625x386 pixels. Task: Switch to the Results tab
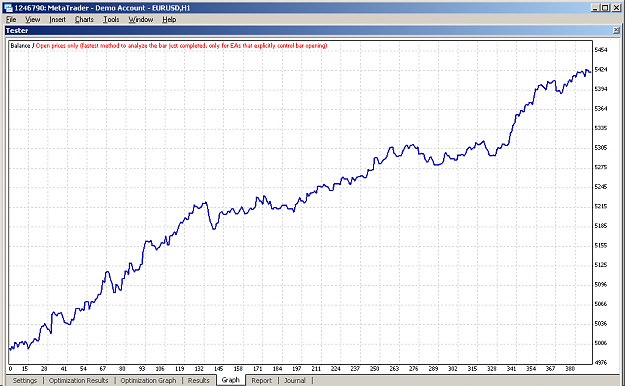click(x=199, y=380)
